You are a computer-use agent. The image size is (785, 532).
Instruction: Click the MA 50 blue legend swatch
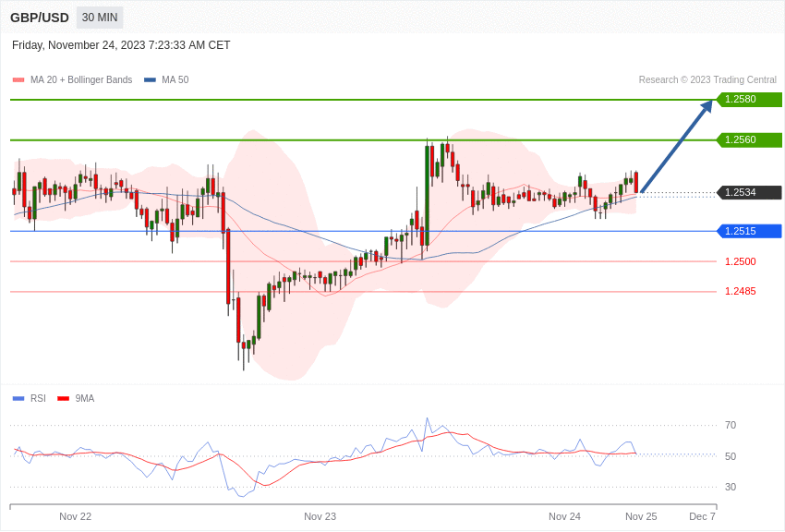(x=150, y=80)
